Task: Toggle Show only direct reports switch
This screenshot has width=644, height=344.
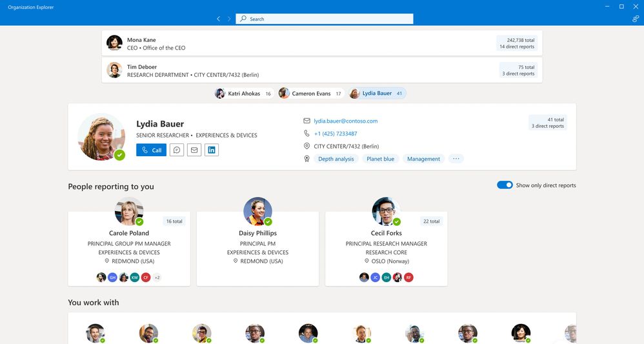Action: pos(505,185)
